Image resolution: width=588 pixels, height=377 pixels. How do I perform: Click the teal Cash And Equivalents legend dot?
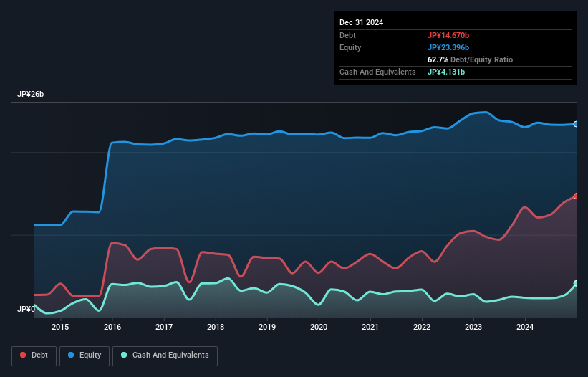(124, 355)
